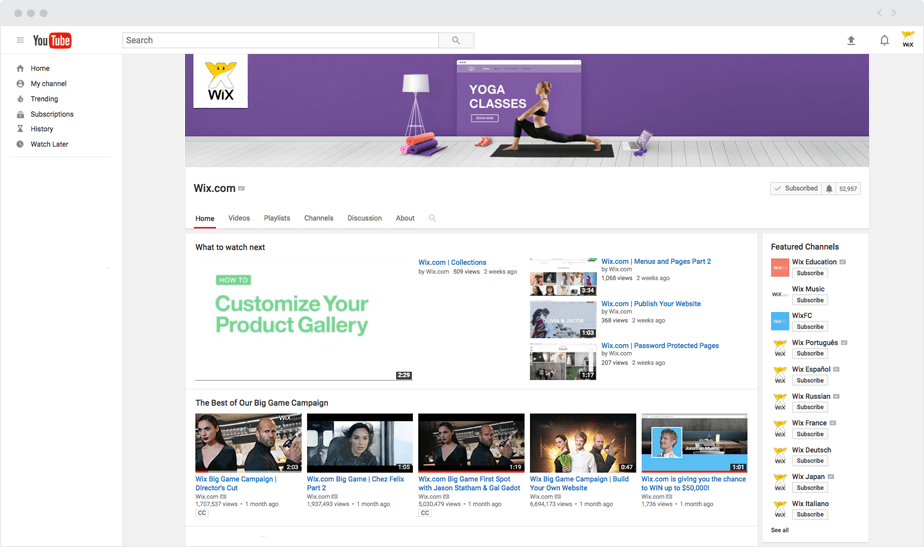Switch to the Playlists tab
This screenshot has height=547, width=924.
(277, 218)
